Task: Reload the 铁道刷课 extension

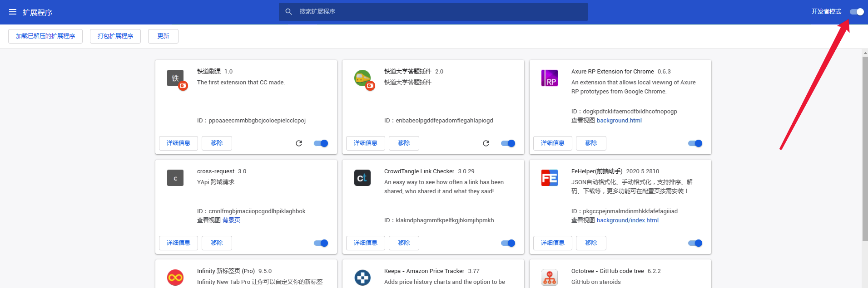Action: [x=299, y=143]
